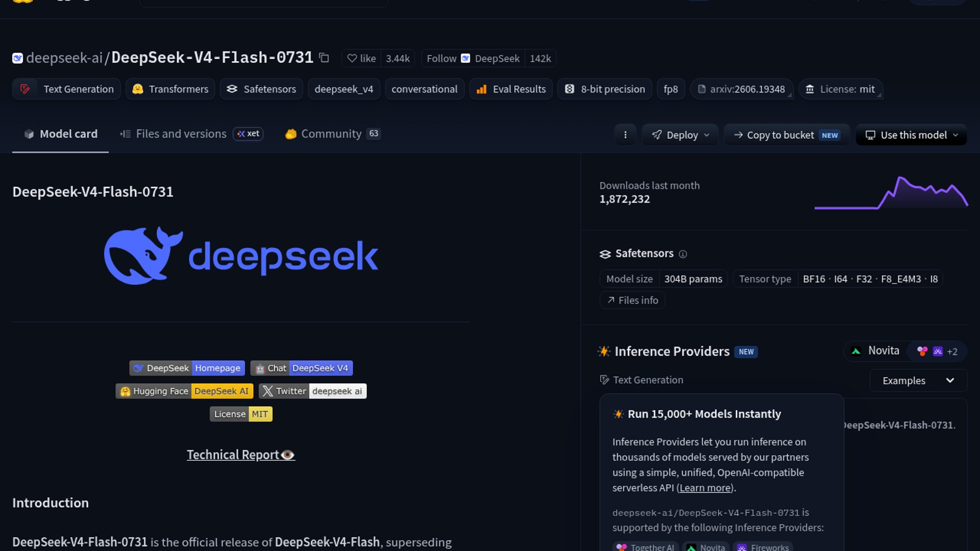Open Files info link

pos(632,300)
